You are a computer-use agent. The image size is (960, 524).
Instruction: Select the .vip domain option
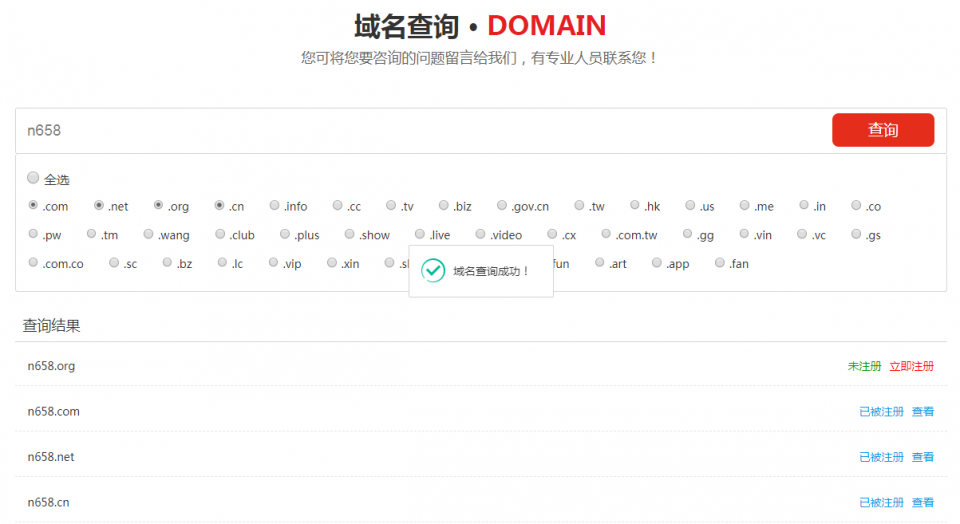click(273, 263)
